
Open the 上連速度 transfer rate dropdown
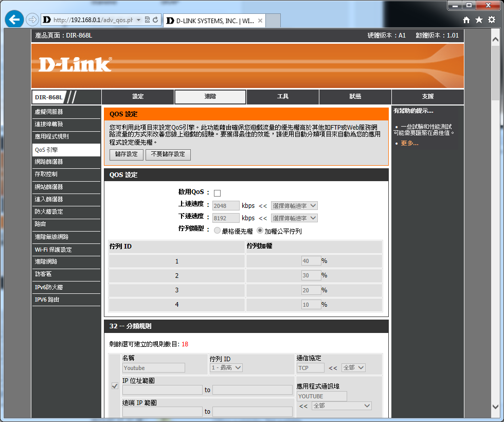(x=294, y=205)
